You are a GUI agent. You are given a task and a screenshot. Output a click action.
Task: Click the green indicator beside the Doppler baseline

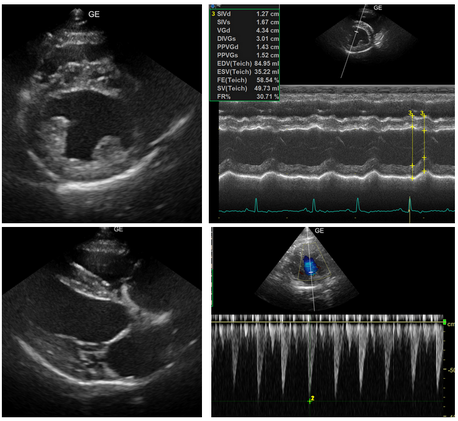[x=444, y=322]
